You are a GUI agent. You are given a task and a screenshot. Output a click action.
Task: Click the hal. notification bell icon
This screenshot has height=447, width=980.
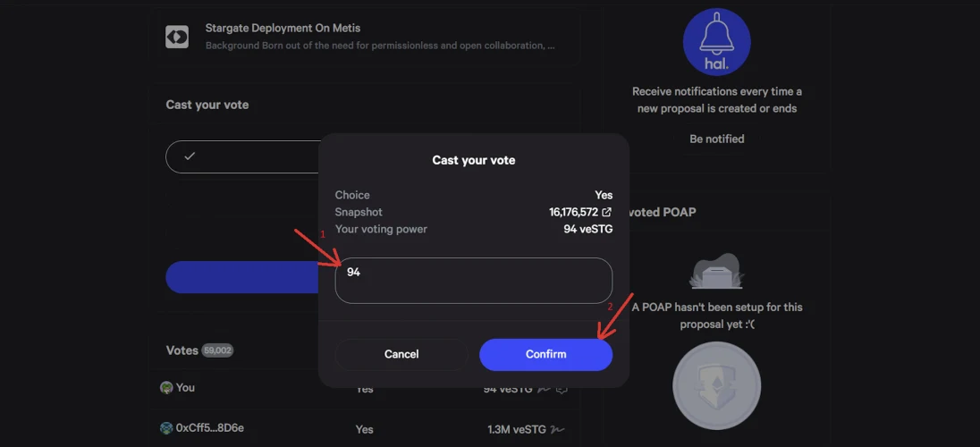tap(716, 42)
